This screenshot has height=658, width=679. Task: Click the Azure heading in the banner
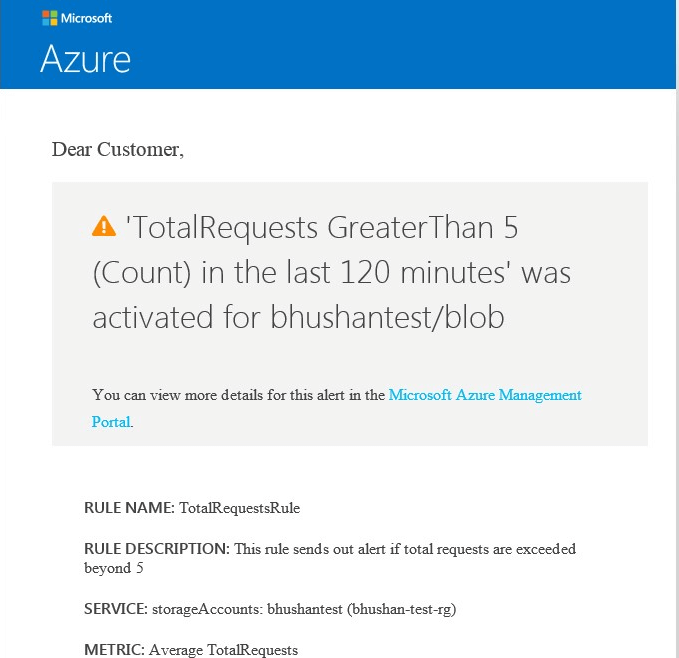(x=85, y=58)
